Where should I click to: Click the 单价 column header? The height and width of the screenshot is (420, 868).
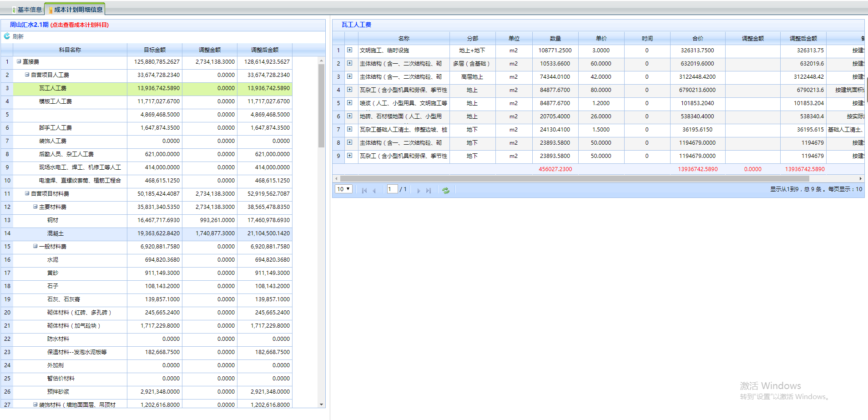(x=601, y=39)
